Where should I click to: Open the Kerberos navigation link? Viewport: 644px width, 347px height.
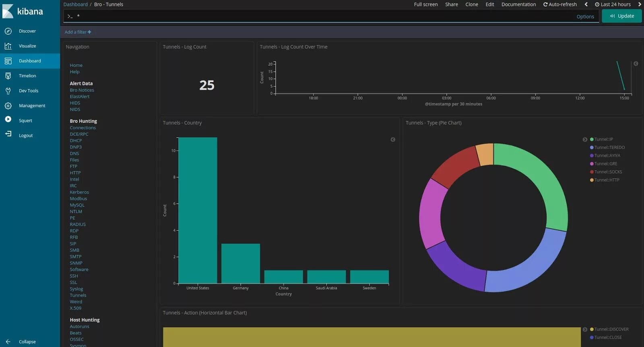click(79, 192)
